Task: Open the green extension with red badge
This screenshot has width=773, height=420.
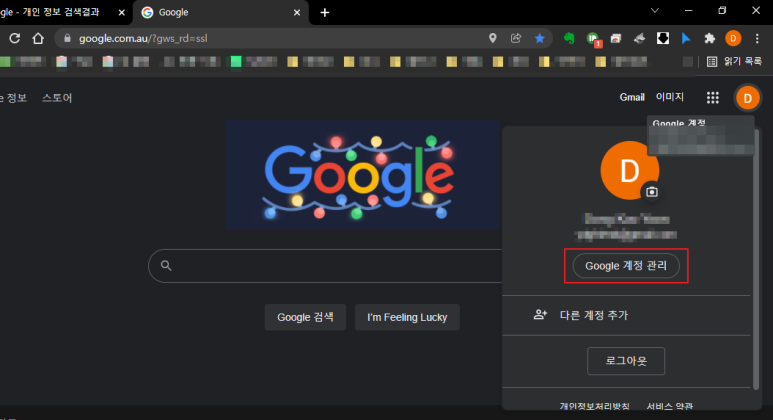Action: (x=593, y=39)
